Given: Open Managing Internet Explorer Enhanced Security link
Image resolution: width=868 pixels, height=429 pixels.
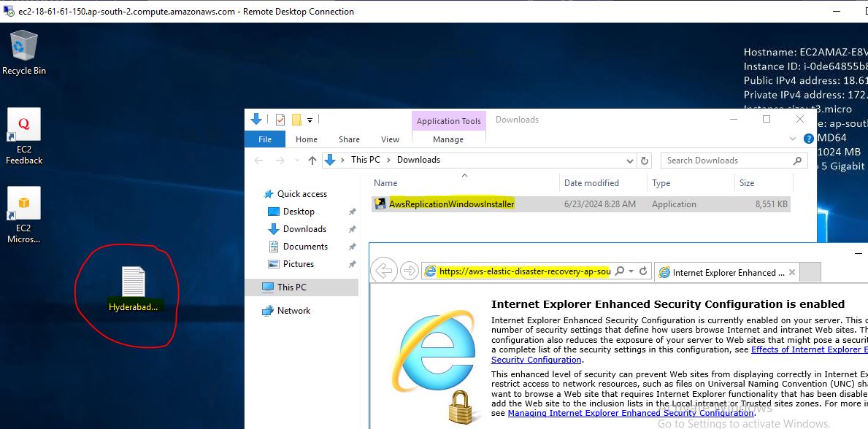Looking at the screenshot, I should click(631, 413).
